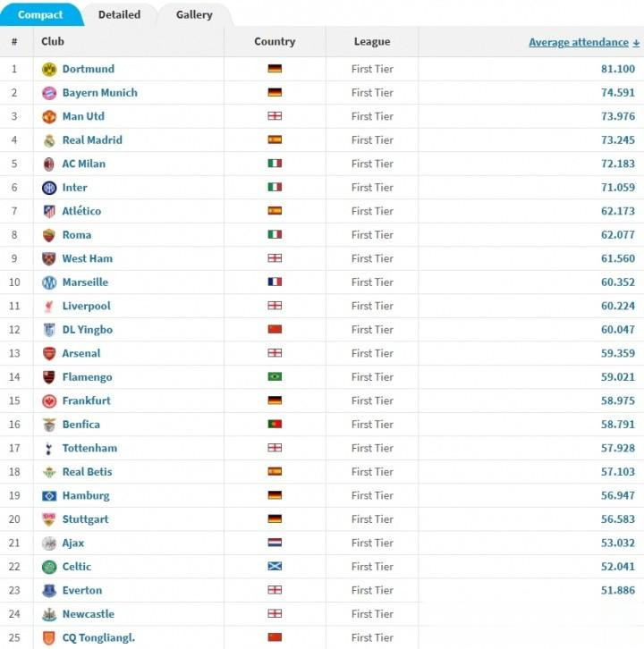Click the Portugal flag in Benfica's row
The width and height of the screenshot is (644, 649).
275,425
